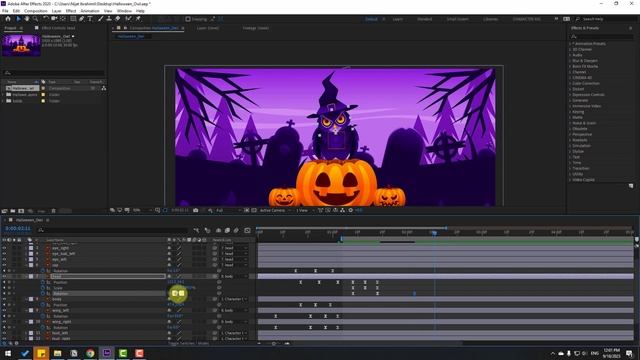Click the yellow label swatch of Halloween_Owl composition
This screenshot has height=360, width=640.
(x=43, y=88)
